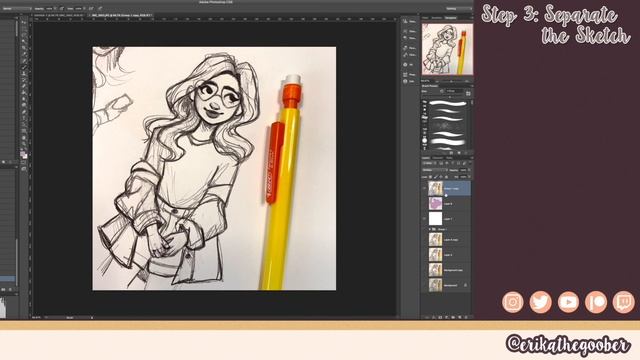This screenshot has width=640, height=360.
Task: Toggle visibility of Layer 8
Action: coord(424,203)
